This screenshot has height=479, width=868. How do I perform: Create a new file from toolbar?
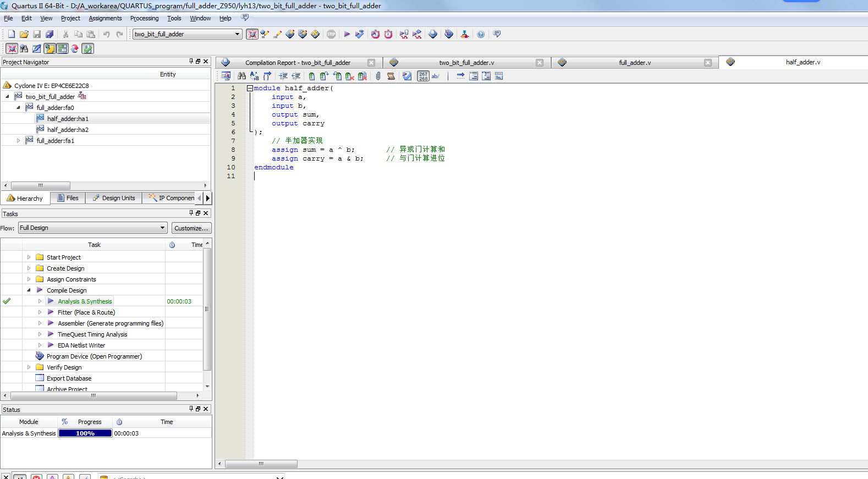(12, 34)
